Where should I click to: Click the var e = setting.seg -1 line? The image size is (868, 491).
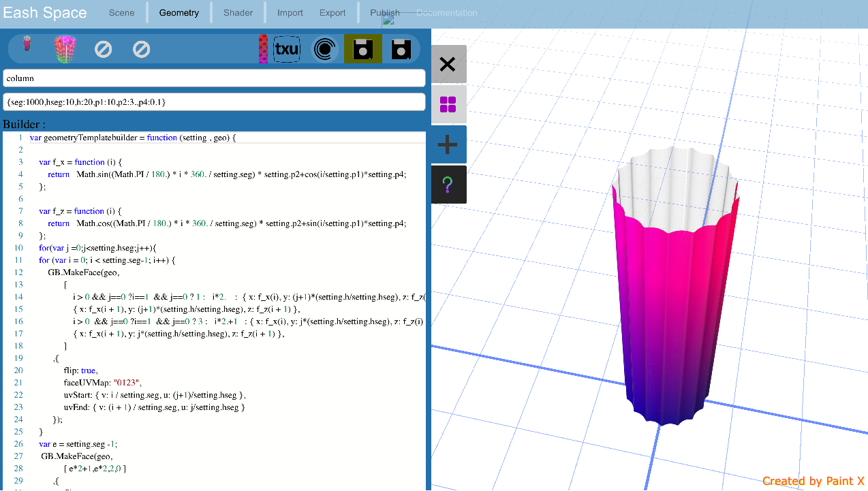point(78,444)
